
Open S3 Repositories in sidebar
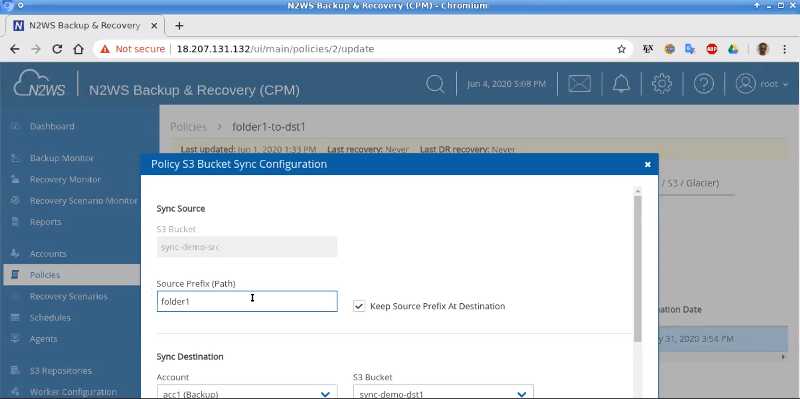[x=61, y=370]
